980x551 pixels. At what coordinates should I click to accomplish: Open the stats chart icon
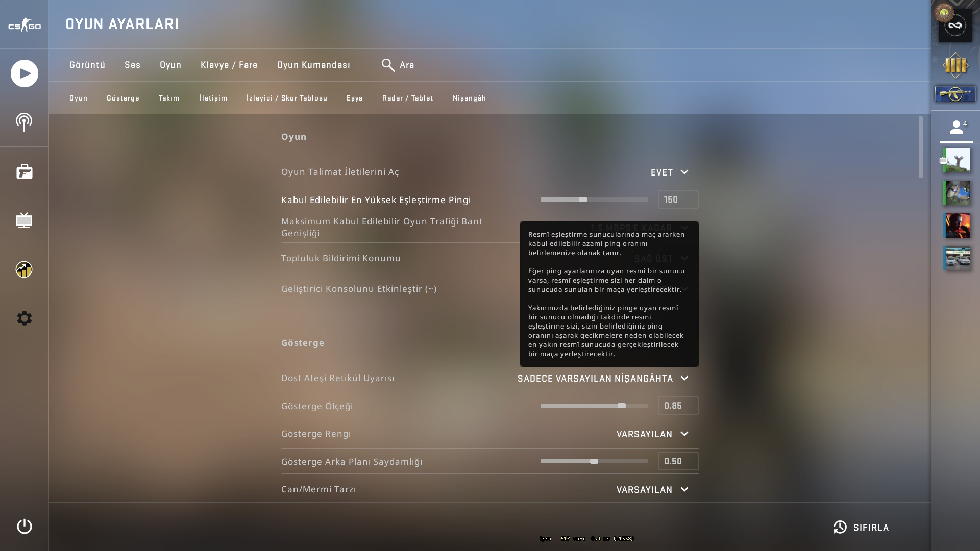(x=24, y=269)
